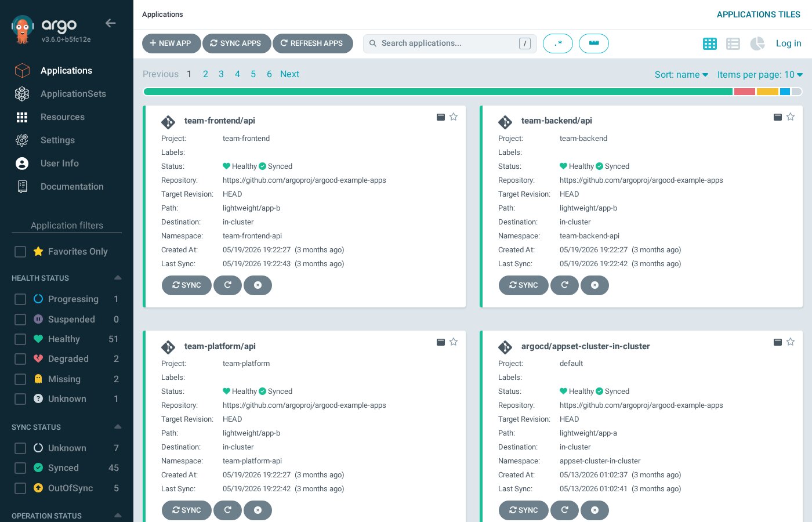Open the Applications sidebar item
812x522 pixels.
pyautogui.click(x=66, y=71)
